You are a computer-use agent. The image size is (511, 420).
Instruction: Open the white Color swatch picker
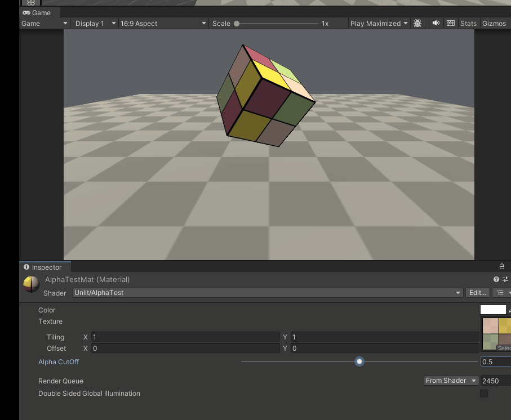click(x=493, y=310)
